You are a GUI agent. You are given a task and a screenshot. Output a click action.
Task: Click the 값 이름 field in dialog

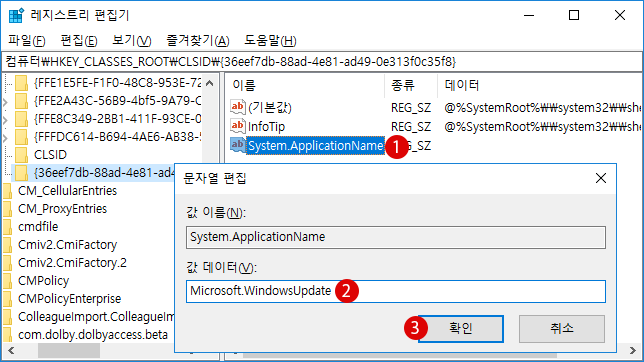(396, 237)
